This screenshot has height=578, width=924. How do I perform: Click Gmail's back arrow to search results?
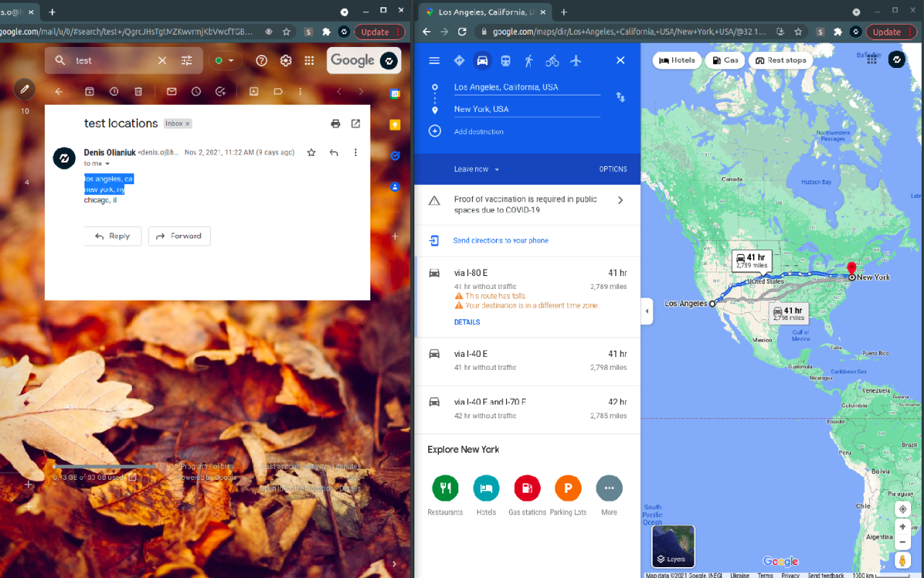59,92
